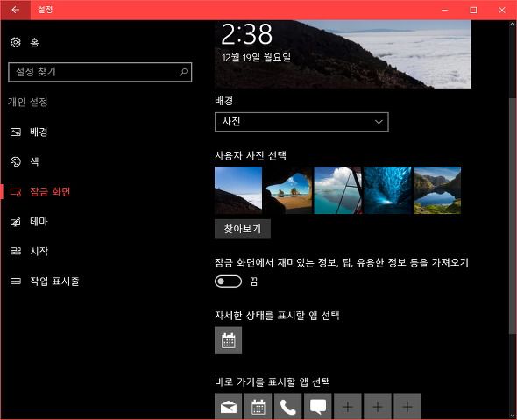This screenshot has width=517, height=420.
Task: Open 시작 page in sidebar
Action: 39,251
